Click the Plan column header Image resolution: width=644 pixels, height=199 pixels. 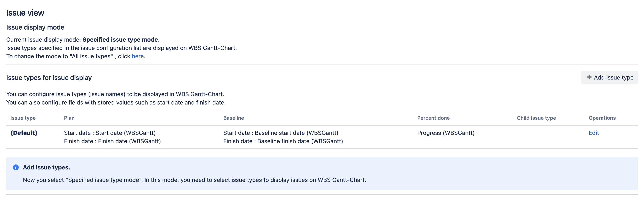pyautogui.click(x=69, y=118)
